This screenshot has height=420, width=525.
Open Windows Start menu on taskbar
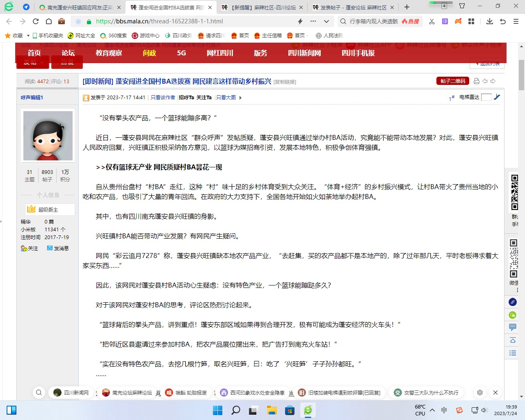(x=217, y=410)
